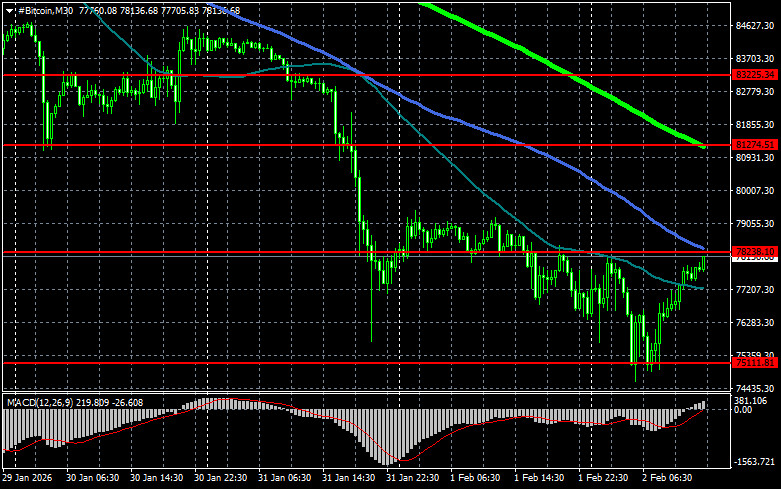Click the #Bitcoin,M30 chart title
Image resolution: width=781 pixels, height=489 pixels.
click(x=46, y=10)
